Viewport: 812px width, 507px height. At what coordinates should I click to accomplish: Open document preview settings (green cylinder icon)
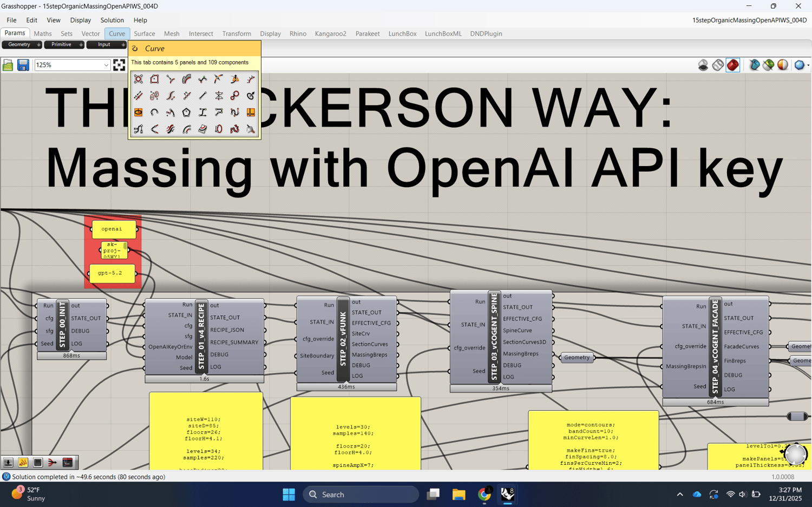[768, 65]
